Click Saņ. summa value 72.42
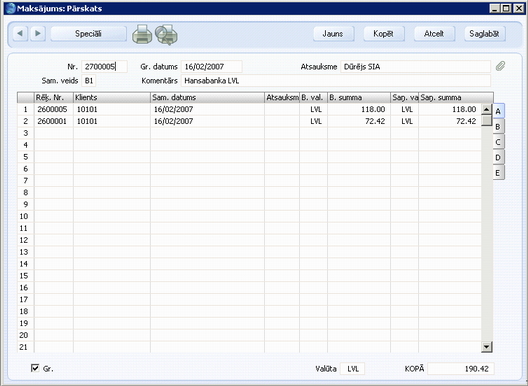Viewport: 528px width, 386px height. coord(450,121)
